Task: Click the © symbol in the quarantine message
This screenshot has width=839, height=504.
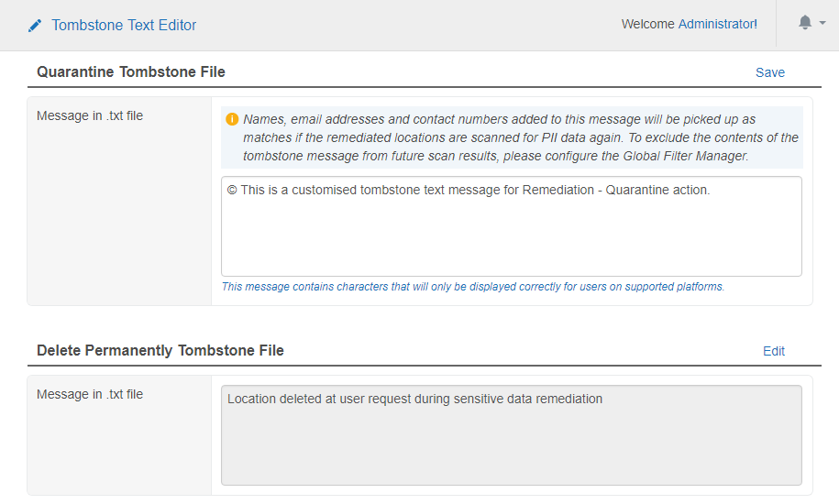Action: (x=232, y=191)
